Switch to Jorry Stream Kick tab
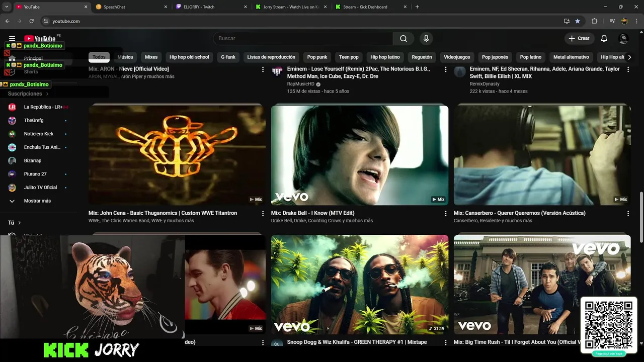This screenshot has height=362, width=644. pyautogui.click(x=291, y=7)
